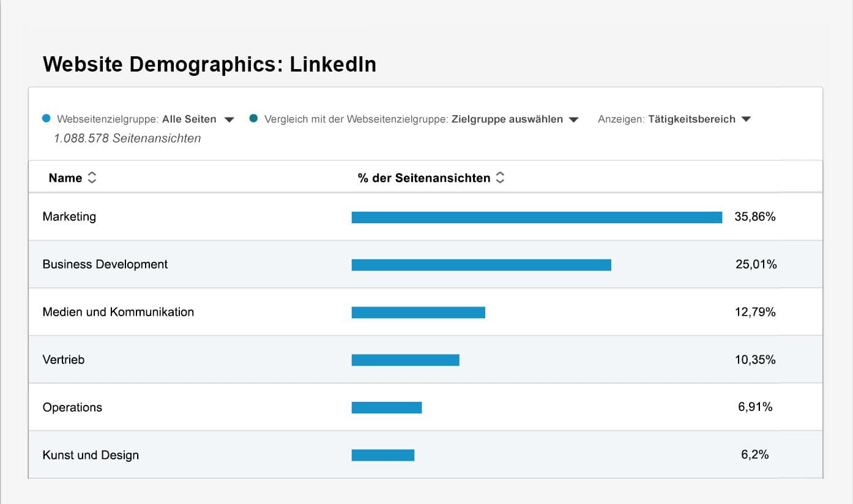Click the Vertrieb percentage bar

click(x=405, y=360)
